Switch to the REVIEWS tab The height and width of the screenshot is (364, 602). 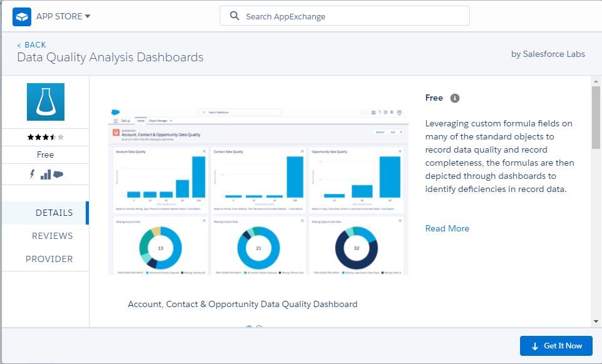(53, 236)
